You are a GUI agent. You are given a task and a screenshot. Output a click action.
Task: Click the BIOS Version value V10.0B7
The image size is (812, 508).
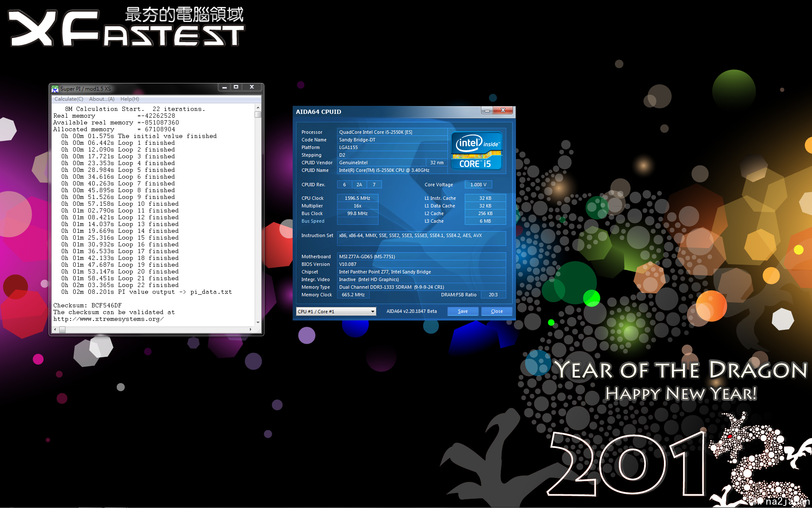[421, 264]
